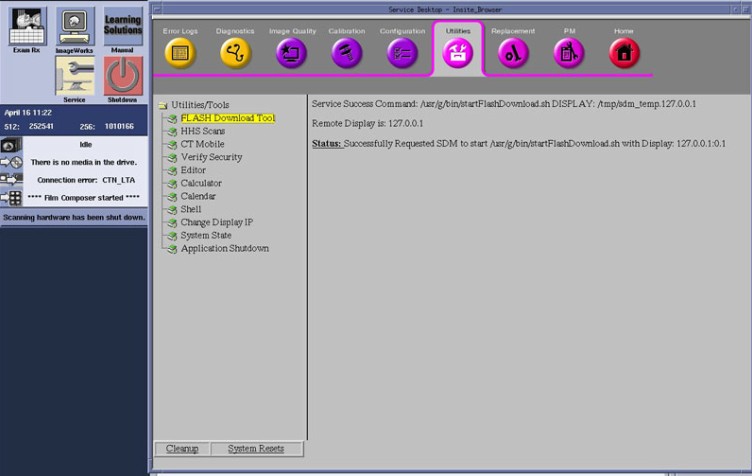The height and width of the screenshot is (476, 752).
Task: Open the Learning Solutions Manual
Action: click(x=123, y=28)
